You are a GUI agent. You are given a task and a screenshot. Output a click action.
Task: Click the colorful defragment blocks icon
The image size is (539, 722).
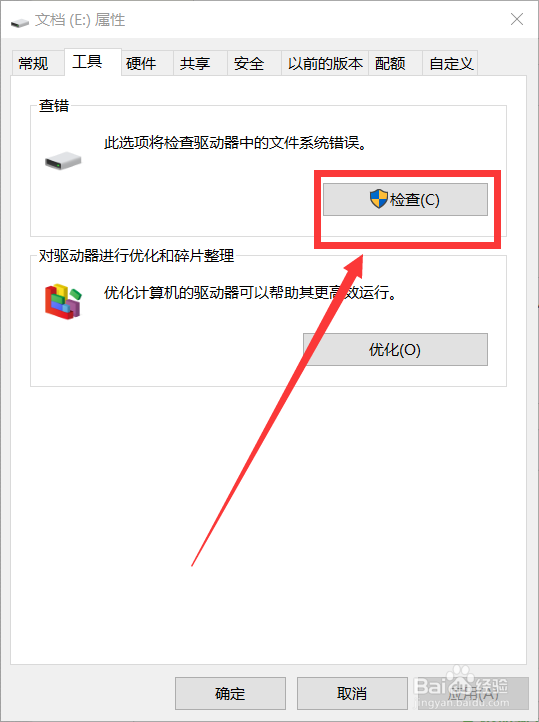click(63, 301)
